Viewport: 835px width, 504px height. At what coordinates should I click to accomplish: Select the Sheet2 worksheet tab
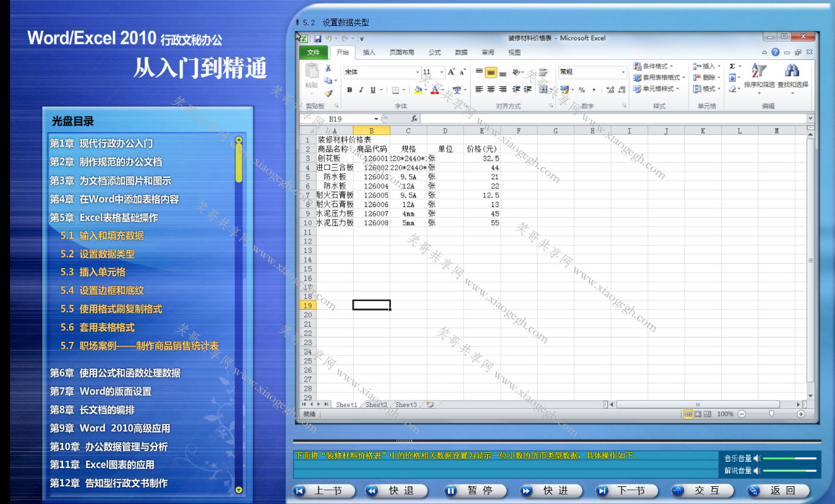click(x=376, y=404)
